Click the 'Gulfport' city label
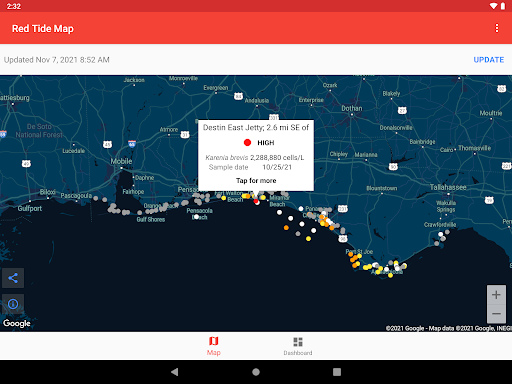This screenshot has height=384, width=512. pyautogui.click(x=30, y=208)
